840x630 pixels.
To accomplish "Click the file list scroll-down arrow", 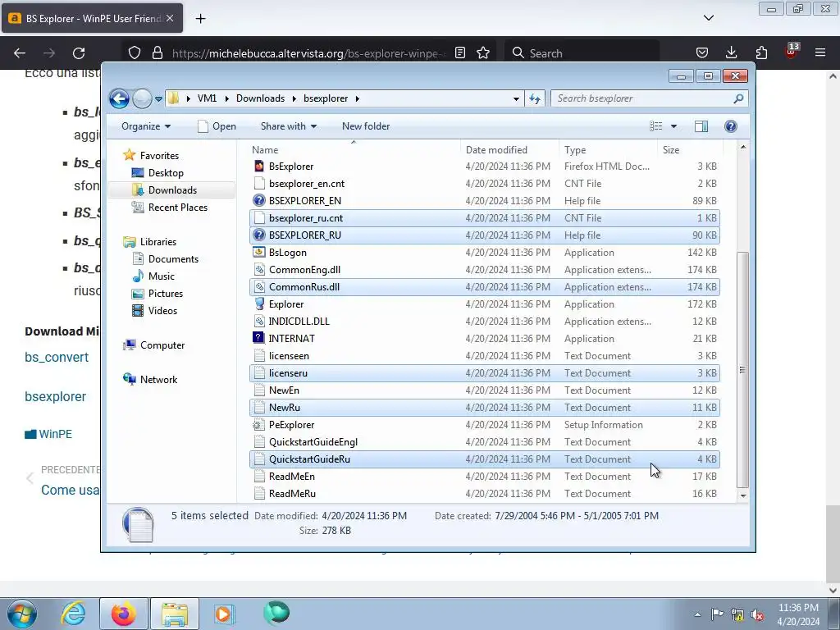I will 743,495.
